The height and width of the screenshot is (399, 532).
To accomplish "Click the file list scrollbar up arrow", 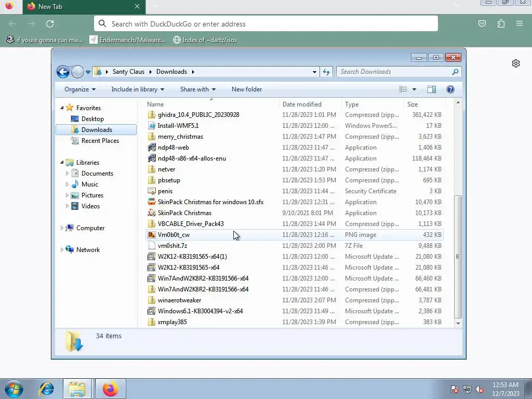I will [x=458, y=102].
